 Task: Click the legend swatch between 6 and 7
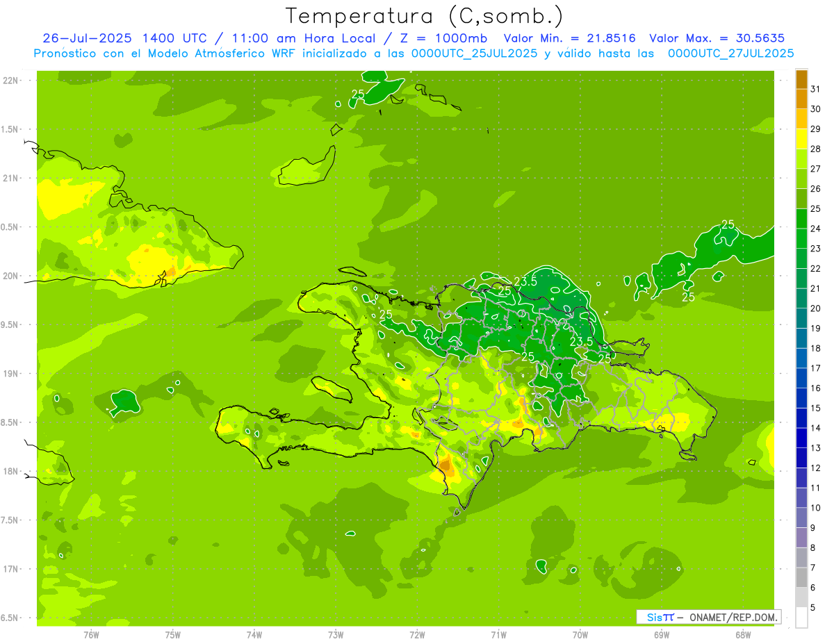801,577
